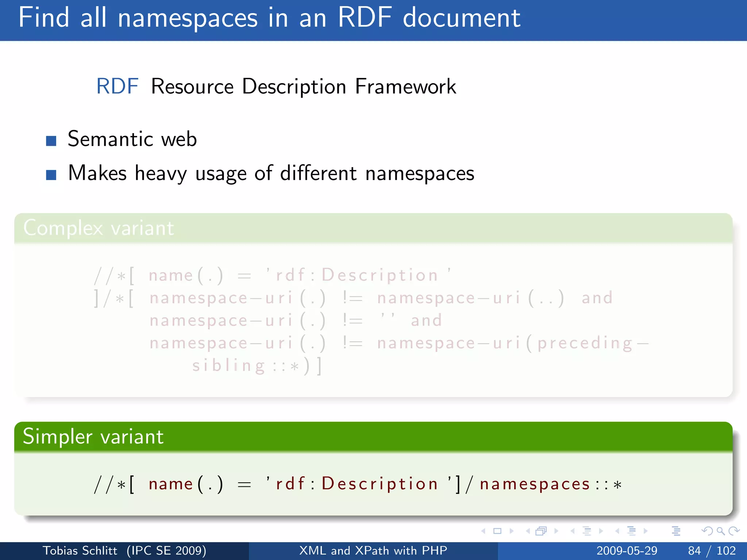This screenshot has width=747, height=560.
Task: Click the footer title XML and XPath with PHP
Action: click(x=373, y=551)
